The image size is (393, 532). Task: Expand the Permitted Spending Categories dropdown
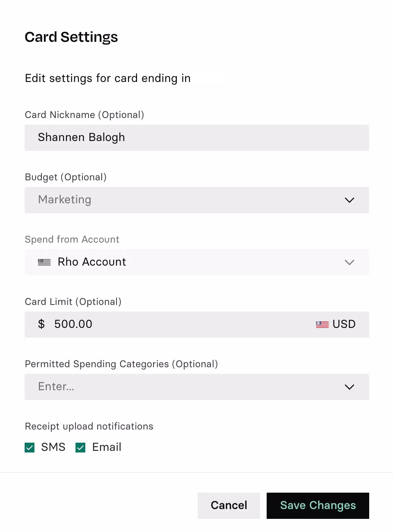197,387
